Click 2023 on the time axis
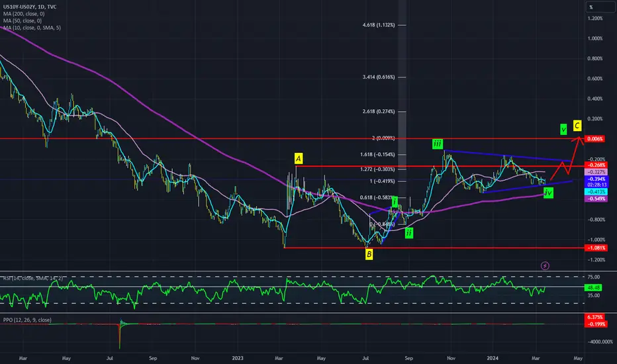 tap(238, 359)
